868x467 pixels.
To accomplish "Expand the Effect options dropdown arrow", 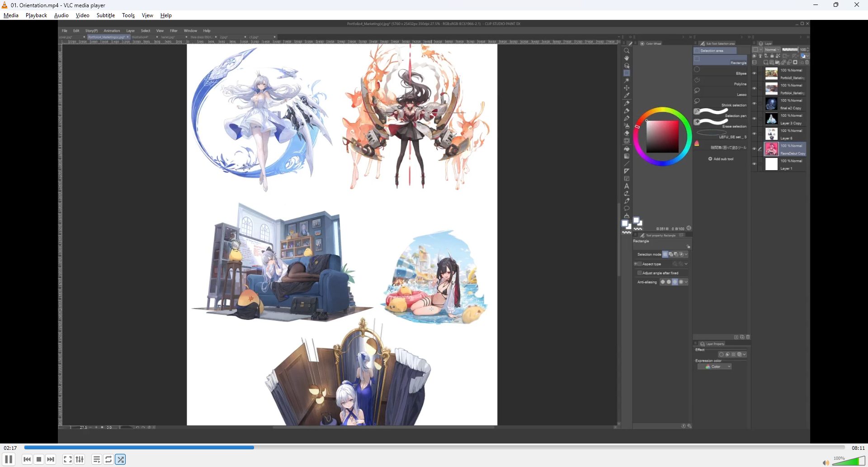I will tap(745, 354).
